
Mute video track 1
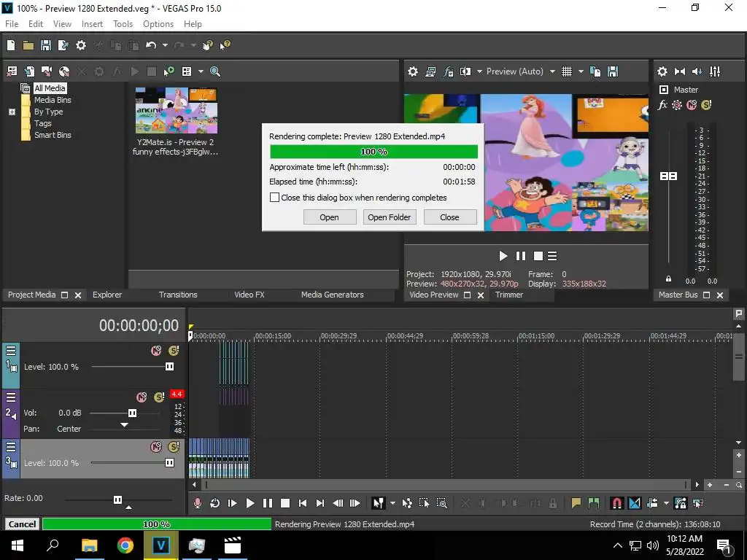tap(156, 351)
